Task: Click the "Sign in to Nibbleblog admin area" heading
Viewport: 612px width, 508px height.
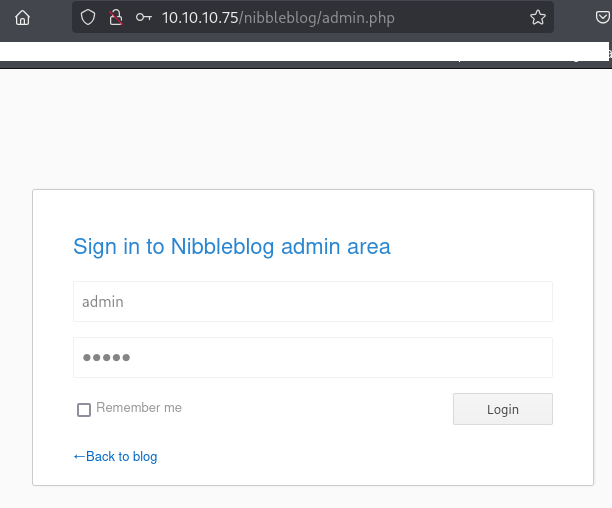Action: click(232, 246)
